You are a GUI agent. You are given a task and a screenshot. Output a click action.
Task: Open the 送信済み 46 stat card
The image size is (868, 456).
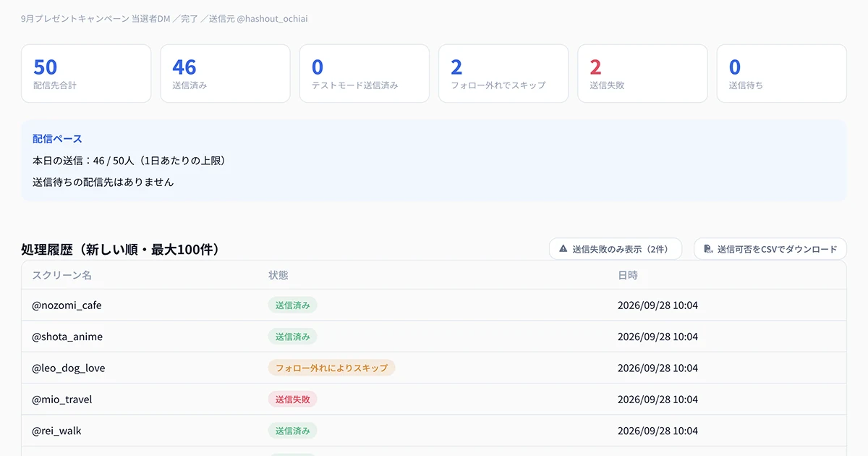click(x=225, y=74)
